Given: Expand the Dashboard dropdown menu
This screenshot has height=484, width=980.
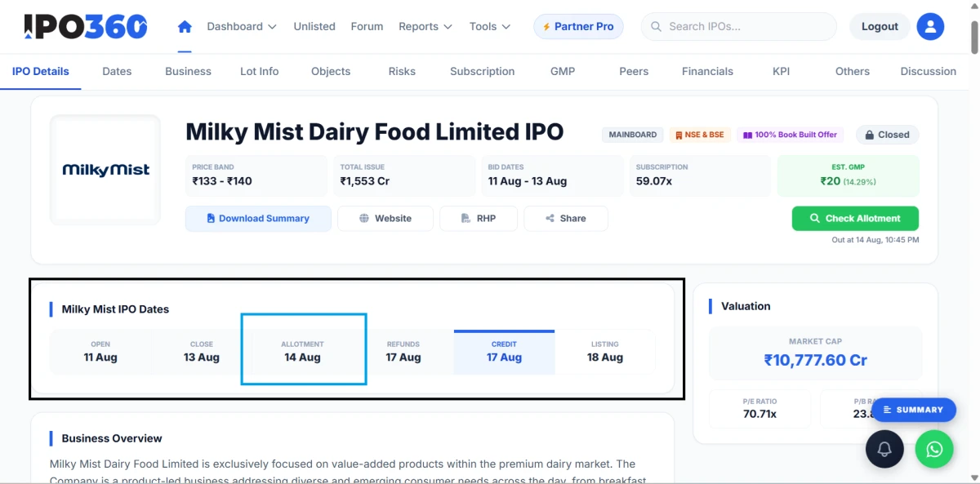Looking at the screenshot, I should pyautogui.click(x=242, y=26).
